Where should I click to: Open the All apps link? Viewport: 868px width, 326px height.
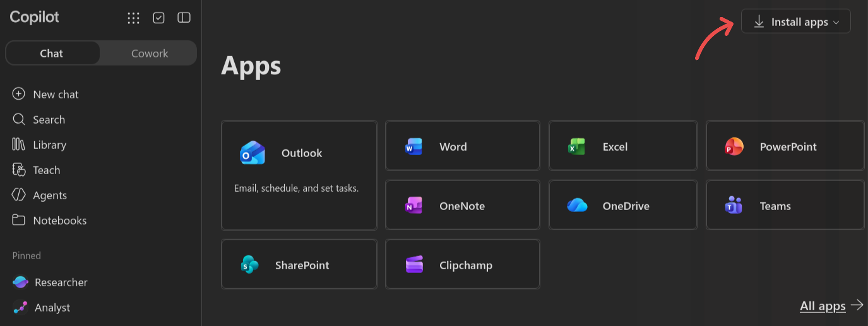coord(823,306)
